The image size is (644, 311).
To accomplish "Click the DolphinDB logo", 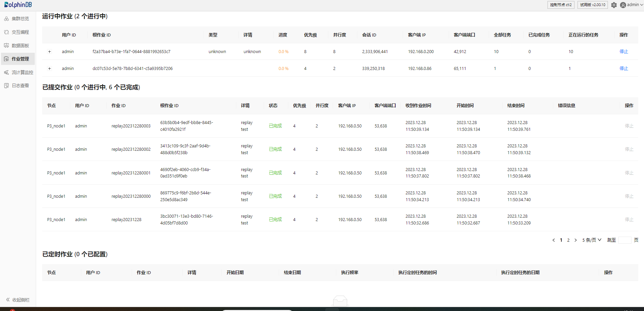I will pos(18,5).
